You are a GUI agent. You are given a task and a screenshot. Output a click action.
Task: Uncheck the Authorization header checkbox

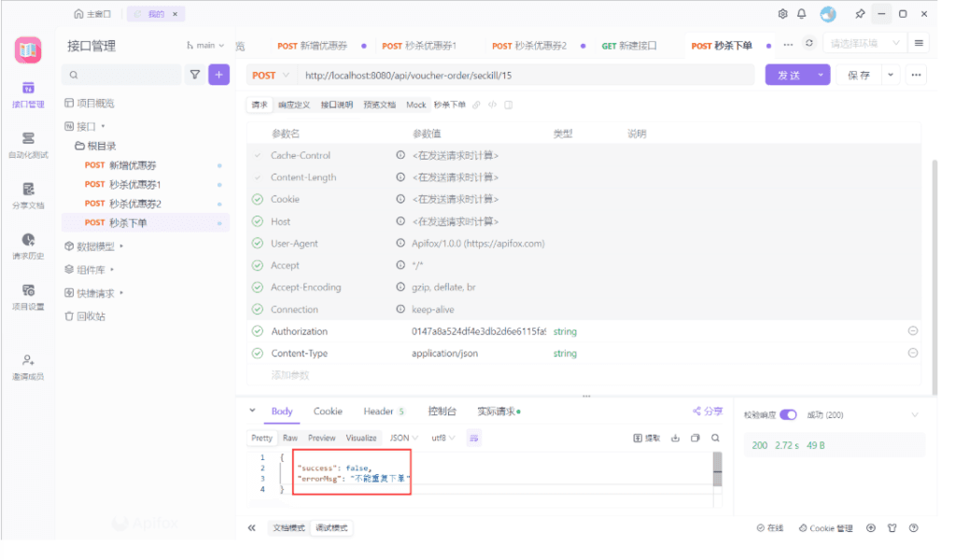click(258, 331)
